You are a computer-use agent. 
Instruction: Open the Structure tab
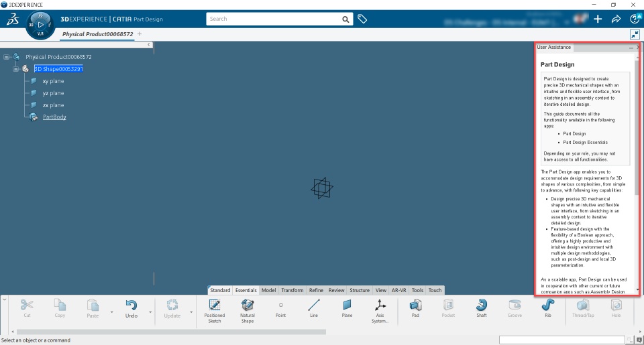(x=360, y=290)
